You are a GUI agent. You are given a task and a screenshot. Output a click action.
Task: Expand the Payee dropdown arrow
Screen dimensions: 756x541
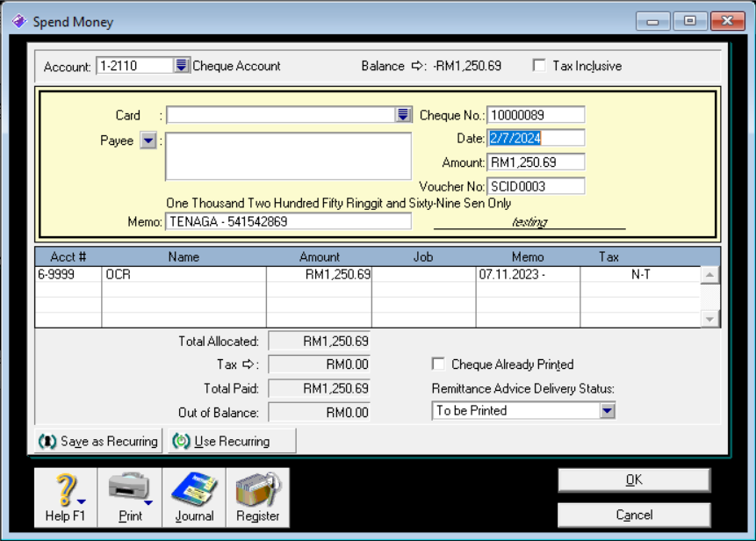tap(148, 141)
